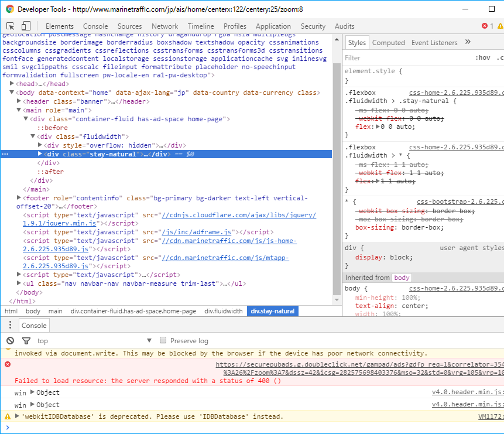Toggle the device toolbar icon
Image resolution: width=504 pixels, height=434 pixels.
click(26, 26)
